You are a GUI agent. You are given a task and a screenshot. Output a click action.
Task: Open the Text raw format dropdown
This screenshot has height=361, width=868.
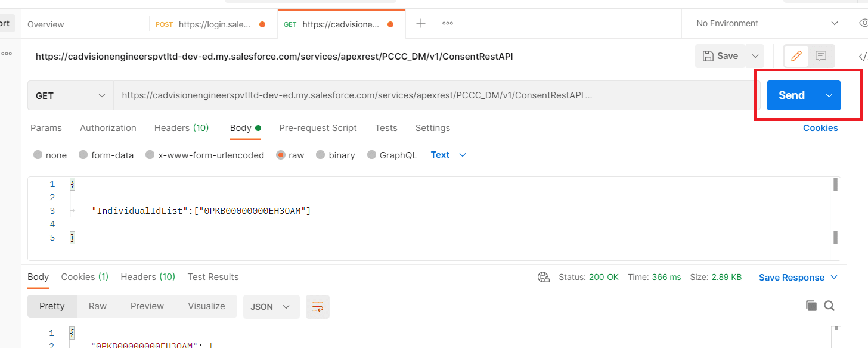(448, 154)
